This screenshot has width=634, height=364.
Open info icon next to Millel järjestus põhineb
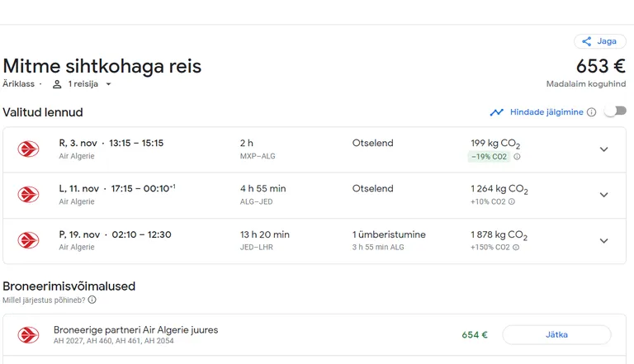[x=92, y=300]
